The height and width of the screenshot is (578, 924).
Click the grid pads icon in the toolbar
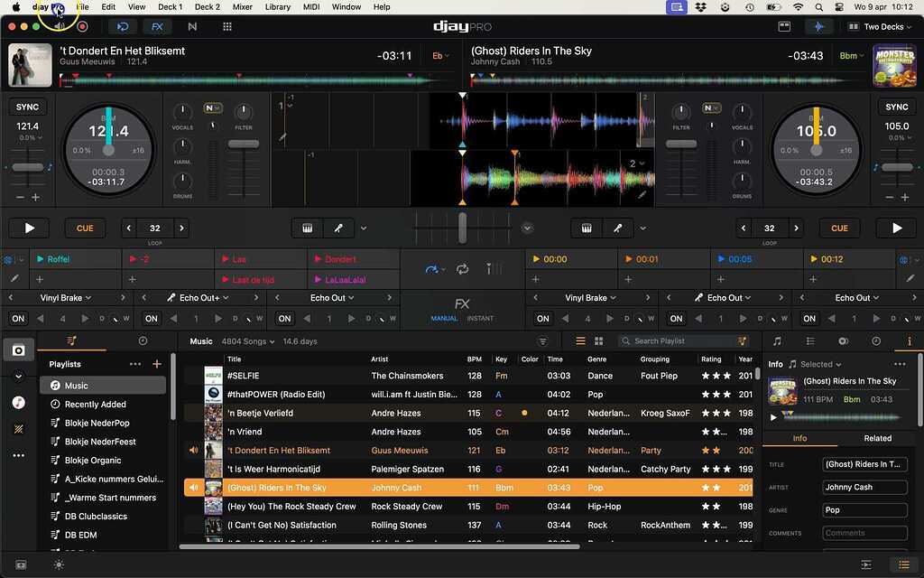click(227, 26)
